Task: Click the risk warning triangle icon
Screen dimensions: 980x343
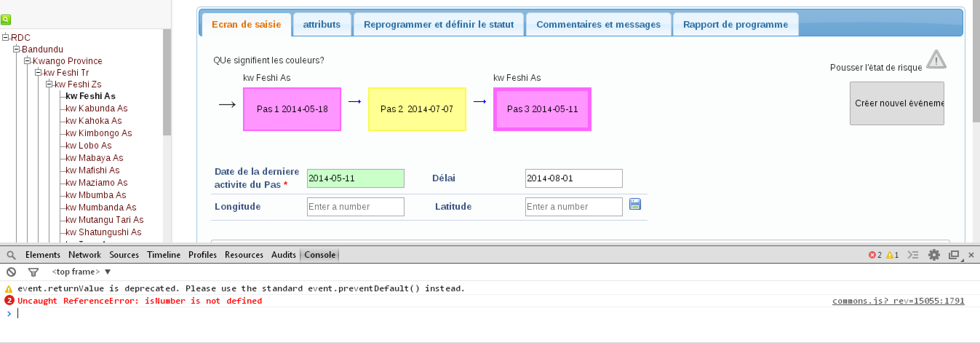Action: [936, 59]
